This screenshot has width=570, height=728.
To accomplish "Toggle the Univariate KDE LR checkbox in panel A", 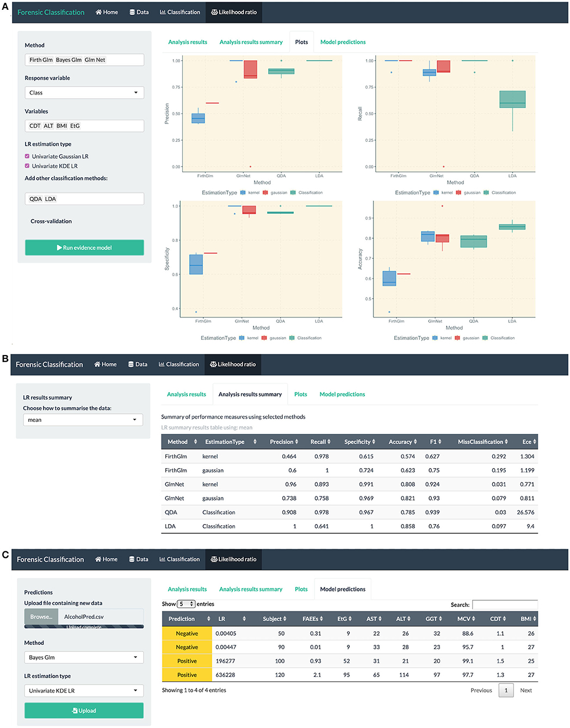I will [27, 166].
